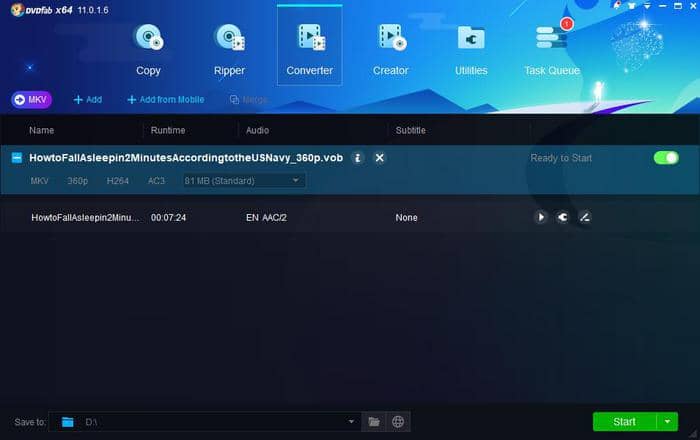Open advanced settings wrench icon

[x=563, y=217]
